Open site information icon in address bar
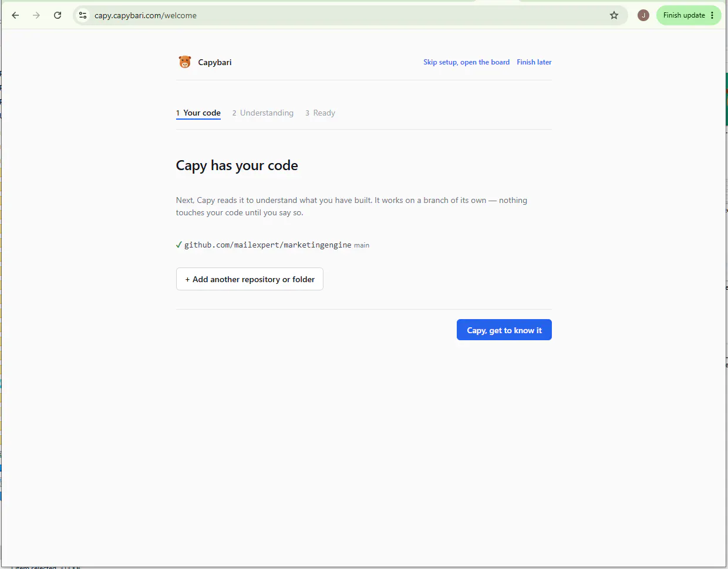728x569 pixels. point(83,15)
